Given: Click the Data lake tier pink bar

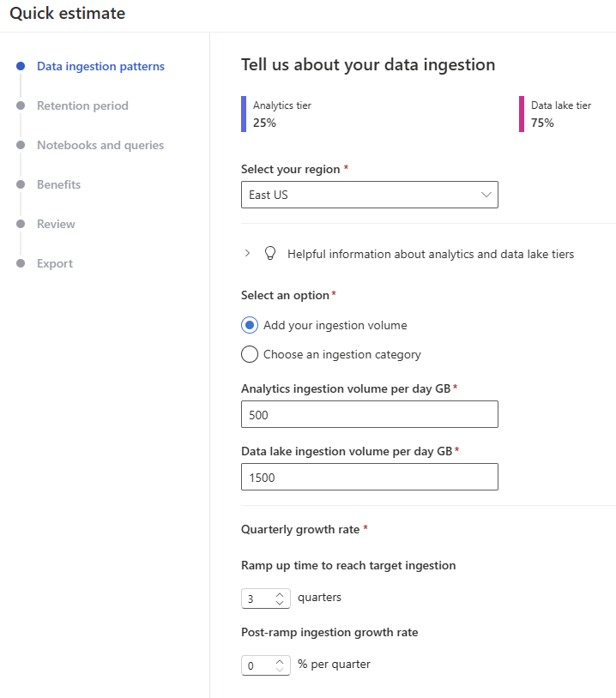Looking at the screenshot, I should coord(522,114).
